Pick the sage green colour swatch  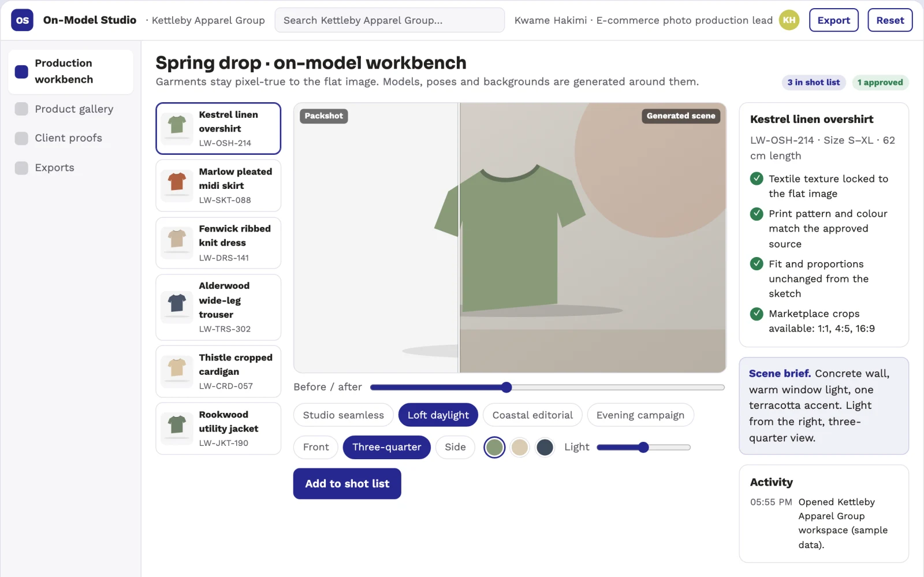click(x=494, y=447)
